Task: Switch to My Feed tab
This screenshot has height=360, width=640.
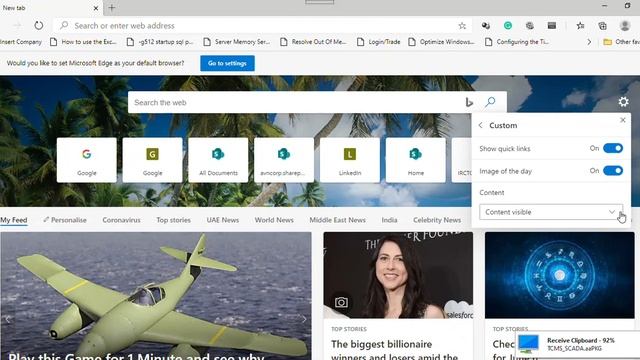Action: pyautogui.click(x=14, y=220)
